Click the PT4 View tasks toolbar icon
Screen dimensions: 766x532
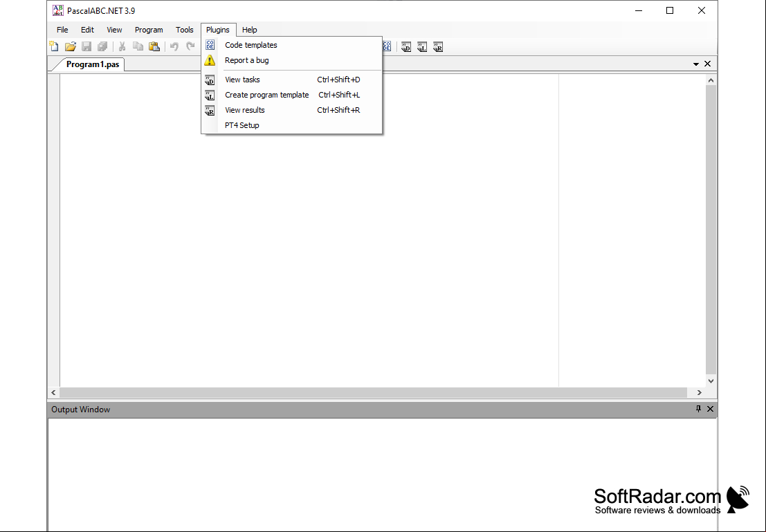[x=406, y=47]
